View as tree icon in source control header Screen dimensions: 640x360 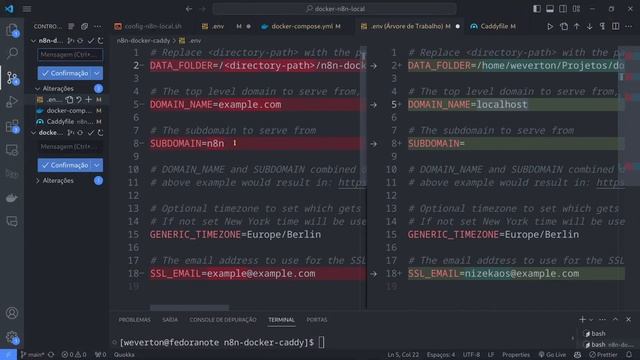71,26
